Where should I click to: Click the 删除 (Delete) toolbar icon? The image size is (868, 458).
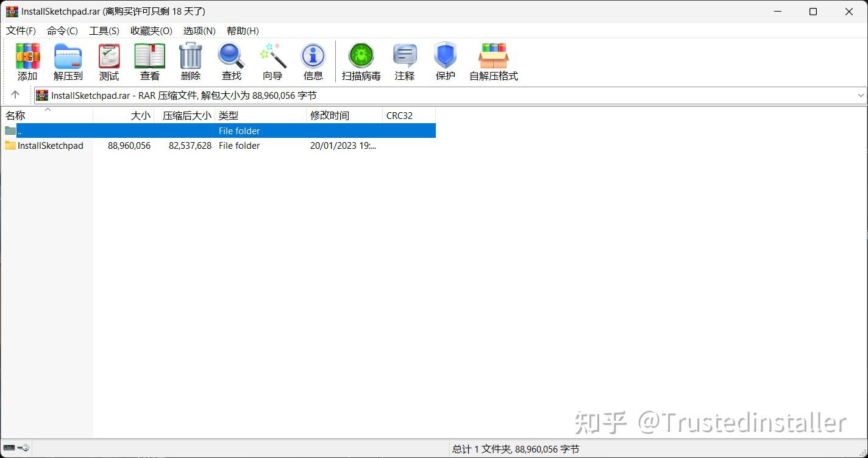coord(191,61)
